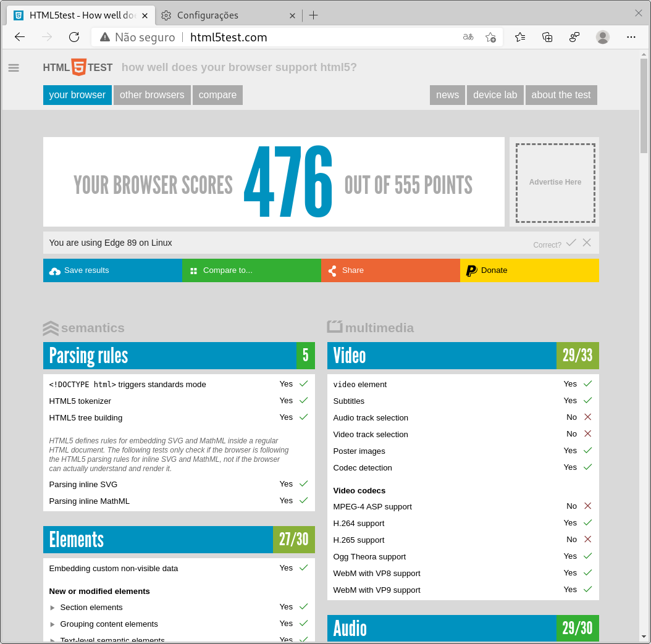651x644 pixels.
Task: Click the Advertise Here box
Action: pos(555,183)
